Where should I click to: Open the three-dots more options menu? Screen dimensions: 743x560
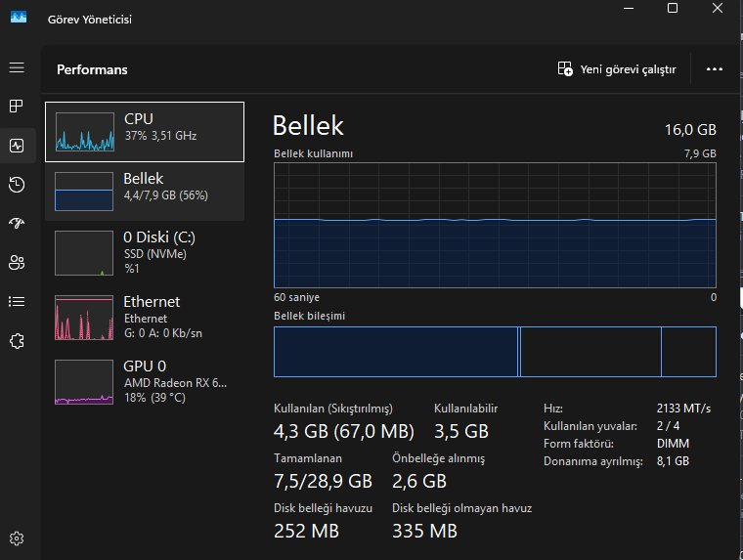pos(714,69)
